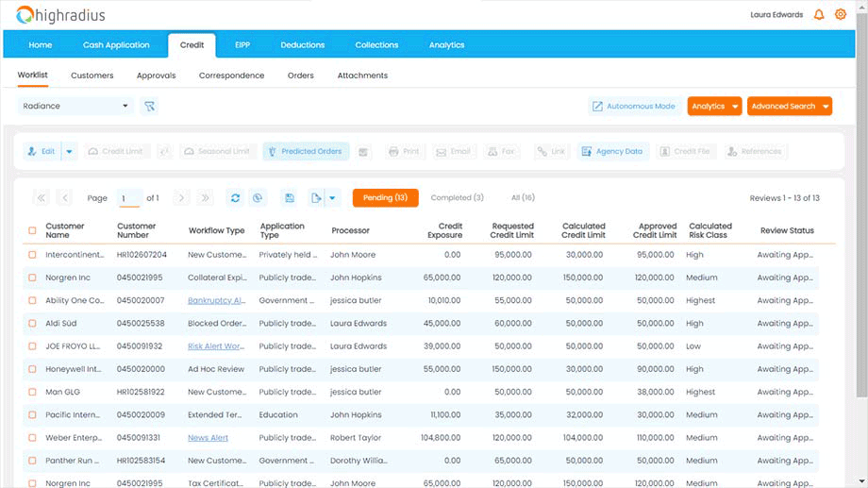Tick the checkbox for Aldi Süd

coord(32,324)
